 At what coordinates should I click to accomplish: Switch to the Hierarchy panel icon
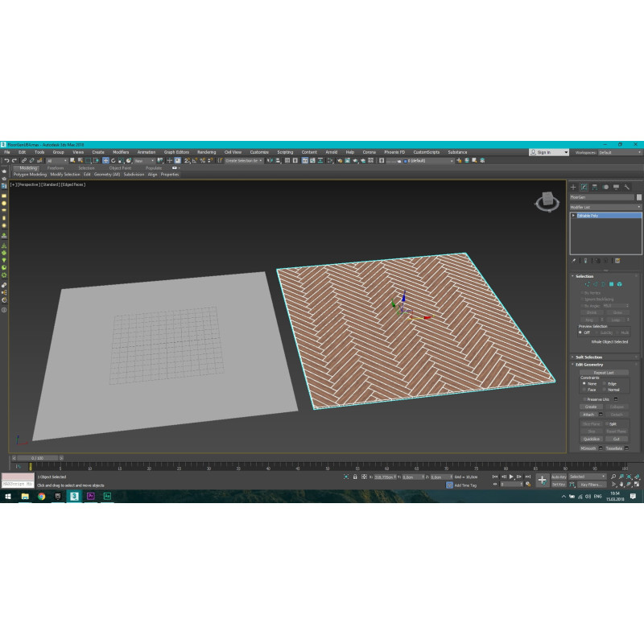[595, 187]
